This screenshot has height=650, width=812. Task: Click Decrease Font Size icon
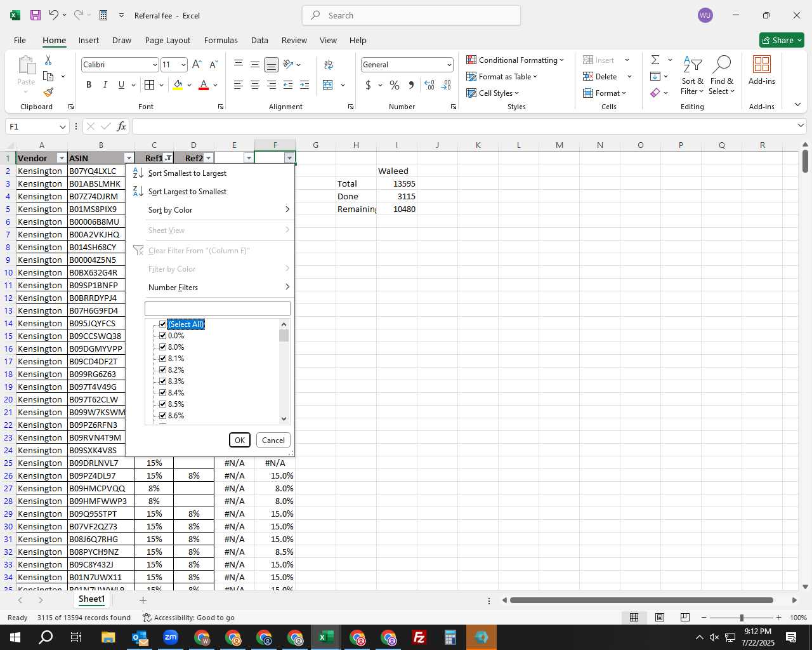214,64
